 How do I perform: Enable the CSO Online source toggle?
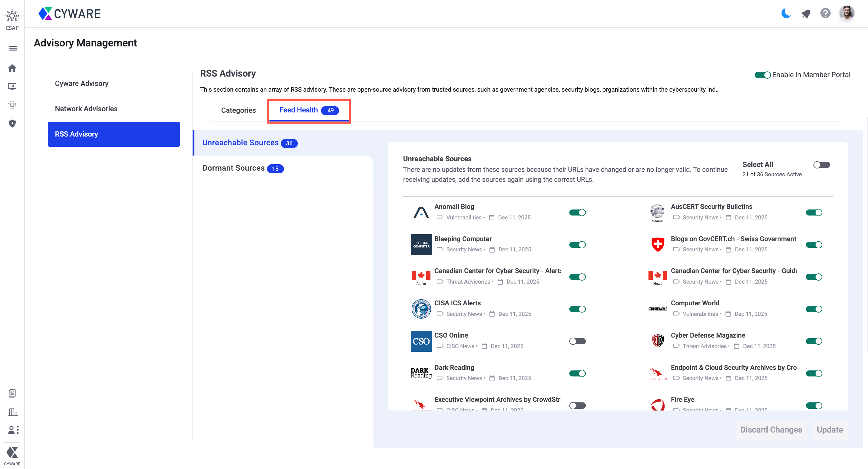click(577, 341)
